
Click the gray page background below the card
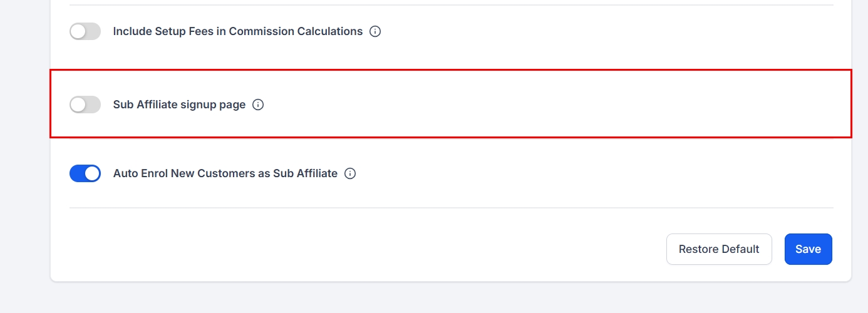pyautogui.click(x=438, y=298)
